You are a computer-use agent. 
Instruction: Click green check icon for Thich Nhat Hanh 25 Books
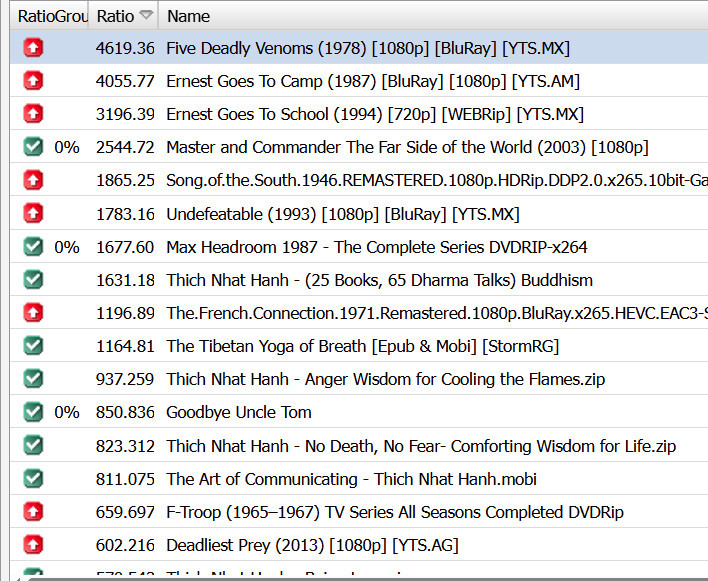(x=33, y=279)
